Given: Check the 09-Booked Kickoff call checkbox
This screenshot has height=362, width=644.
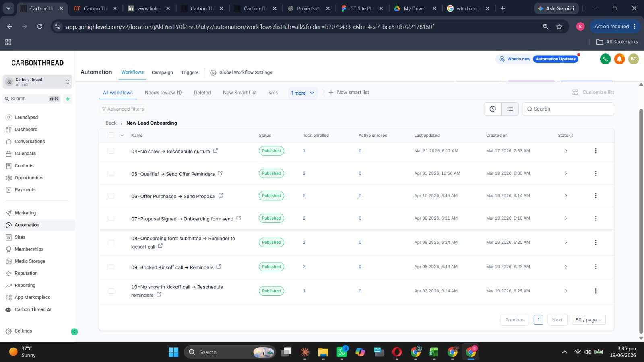Looking at the screenshot, I should (x=111, y=267).
